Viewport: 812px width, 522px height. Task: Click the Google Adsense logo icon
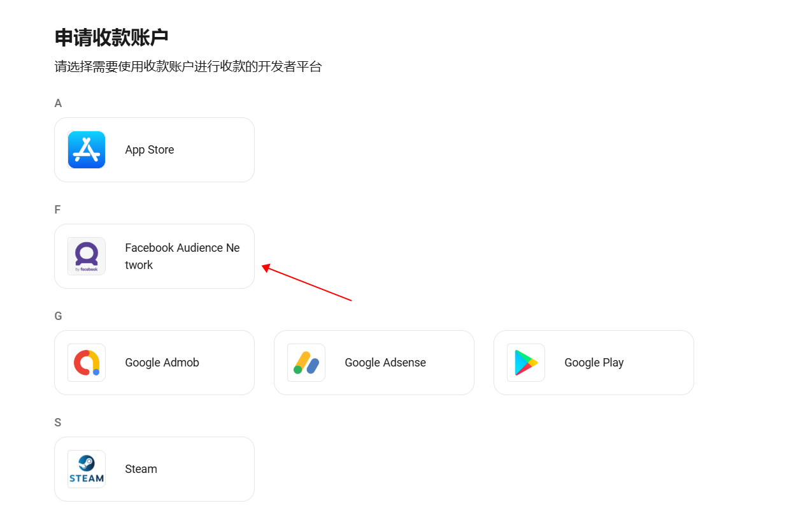click(306, 363)
